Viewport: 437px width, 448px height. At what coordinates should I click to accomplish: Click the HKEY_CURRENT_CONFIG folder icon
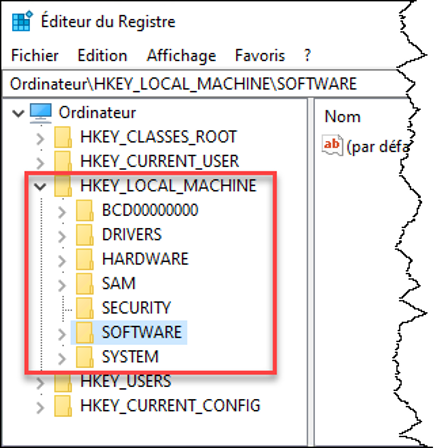tap(63, 406)
